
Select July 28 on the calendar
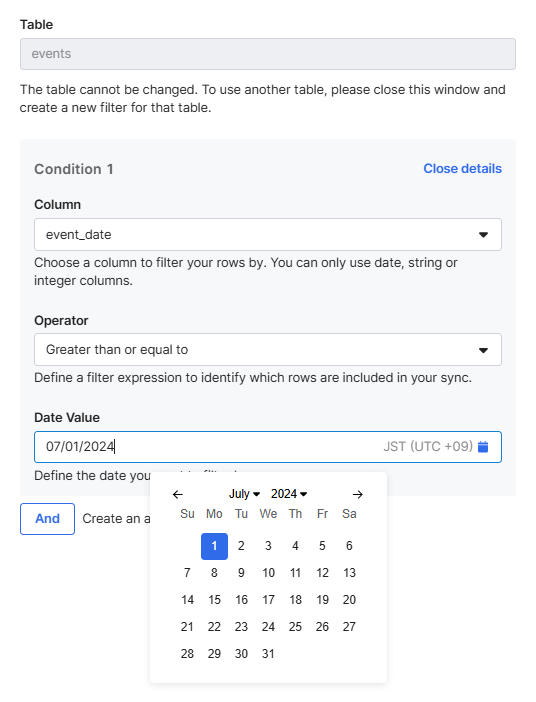(x=187, y=654)
